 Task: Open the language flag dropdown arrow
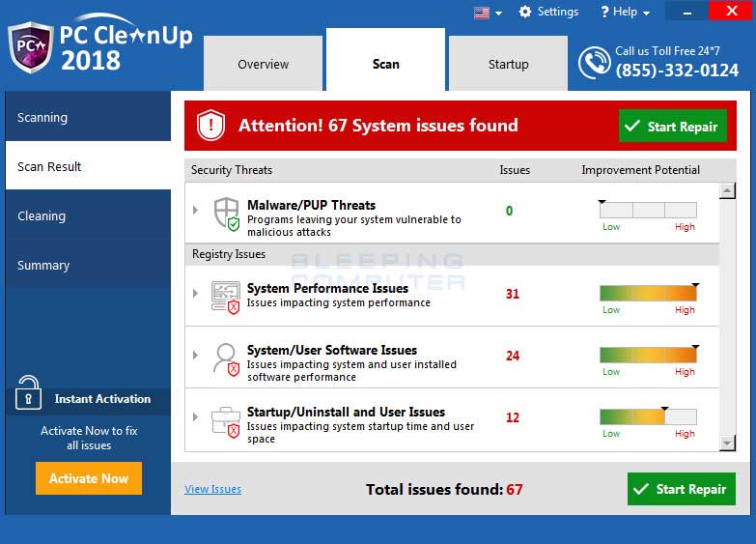[x=498, y=14]
